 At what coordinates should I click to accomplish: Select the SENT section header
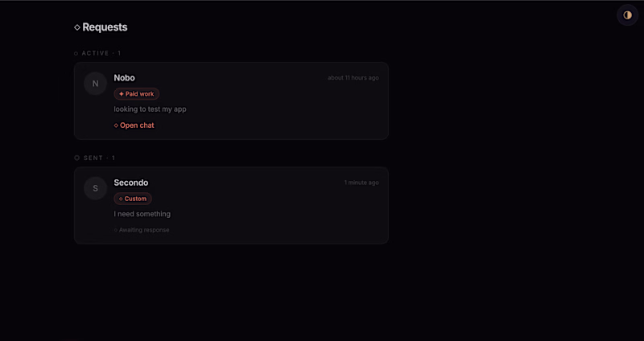coord(95,158)
